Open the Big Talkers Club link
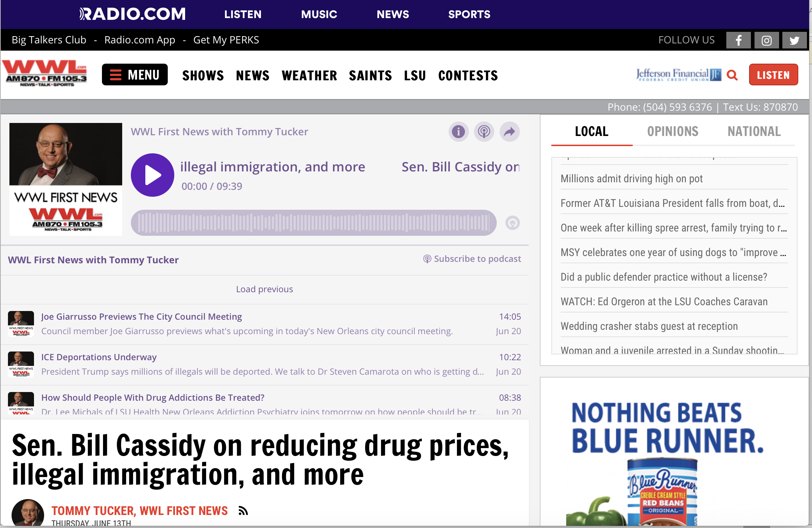This screenshot has width=812, height=528. coord(49,40)
